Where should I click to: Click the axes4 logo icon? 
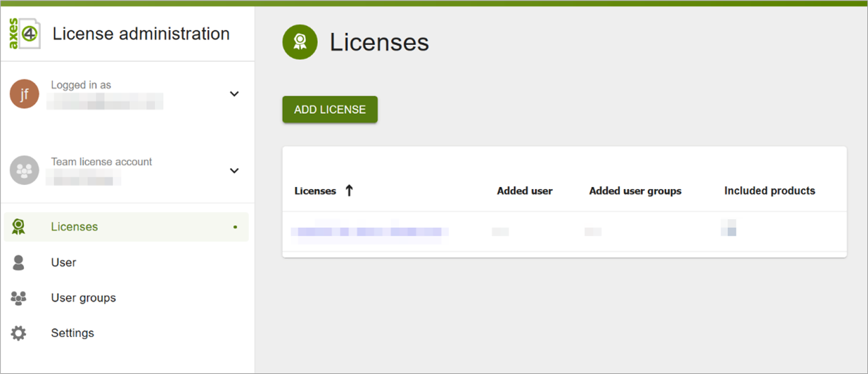[25, 33]
